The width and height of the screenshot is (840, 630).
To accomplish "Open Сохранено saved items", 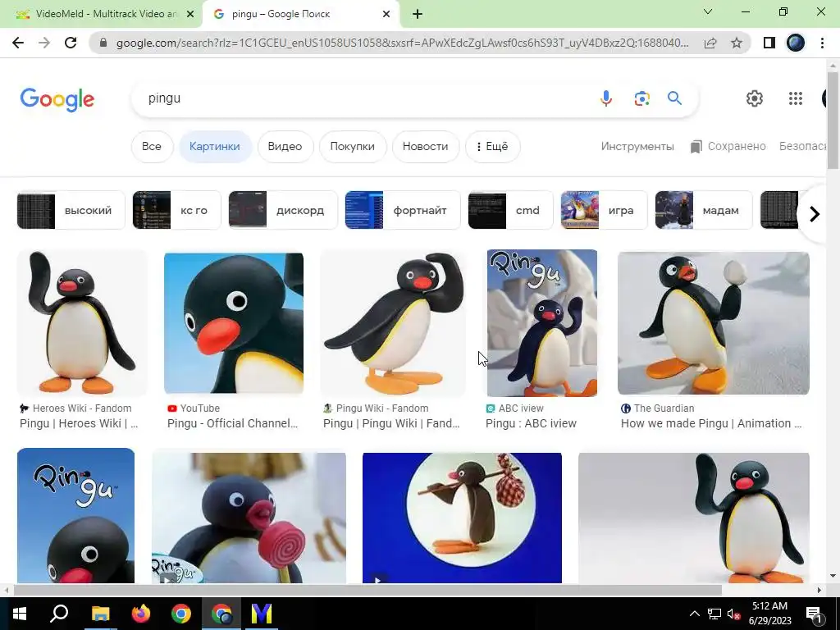I will 728,147.
